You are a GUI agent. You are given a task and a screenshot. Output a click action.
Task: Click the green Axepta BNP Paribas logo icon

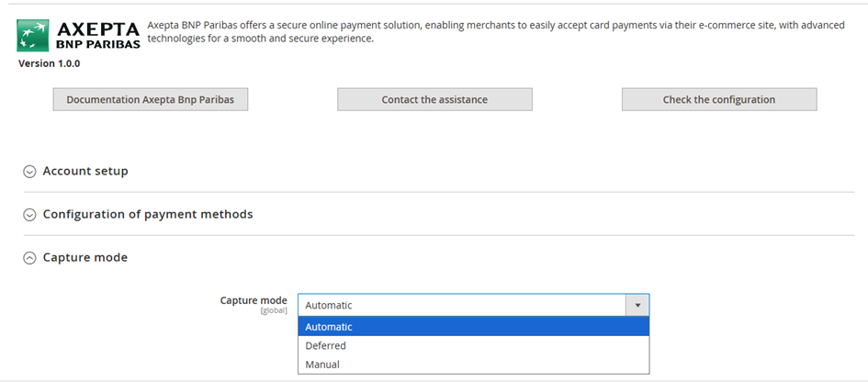[34, 36]
